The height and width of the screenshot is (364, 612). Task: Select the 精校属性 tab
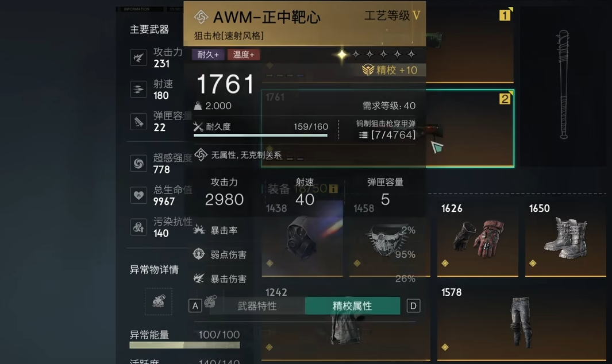pyautogui.click(x=352, y=306)
